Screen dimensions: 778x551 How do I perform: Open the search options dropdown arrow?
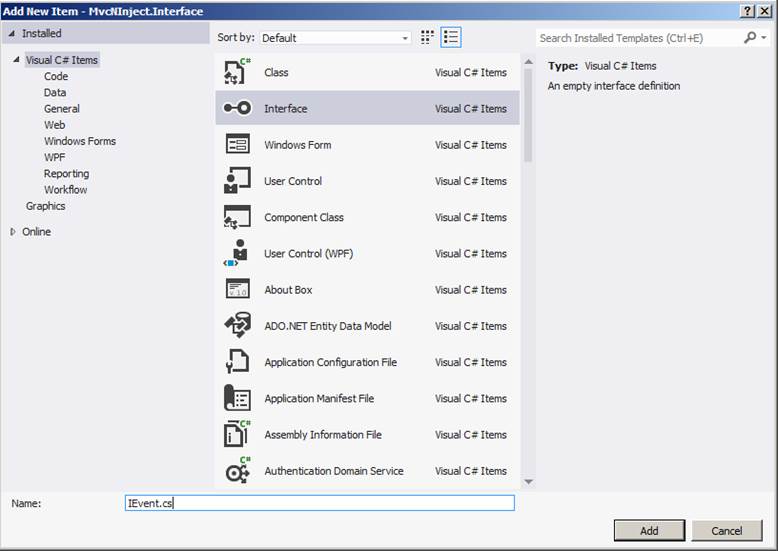764,38
